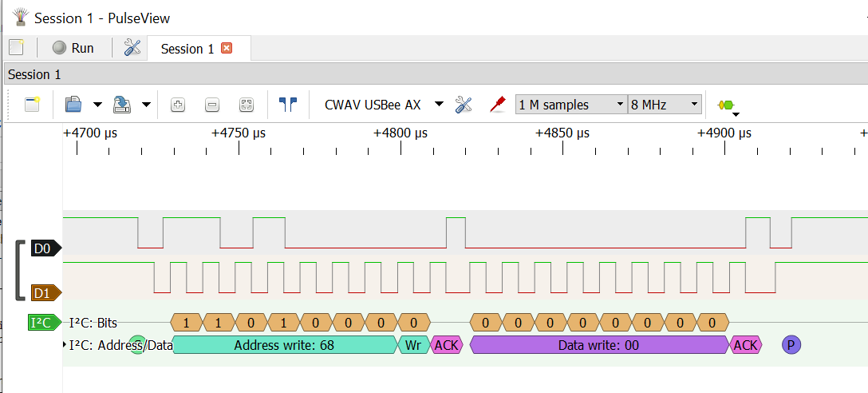This screenshot has height=393, width=868.
Task: Zoom out with the minus icon
Action: pos(212,105)
